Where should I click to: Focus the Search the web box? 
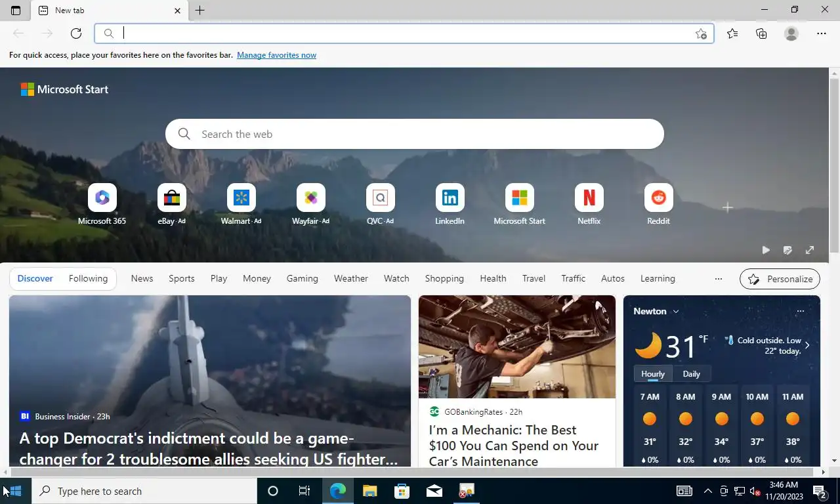pyautogui.click(x=415, y=134)
